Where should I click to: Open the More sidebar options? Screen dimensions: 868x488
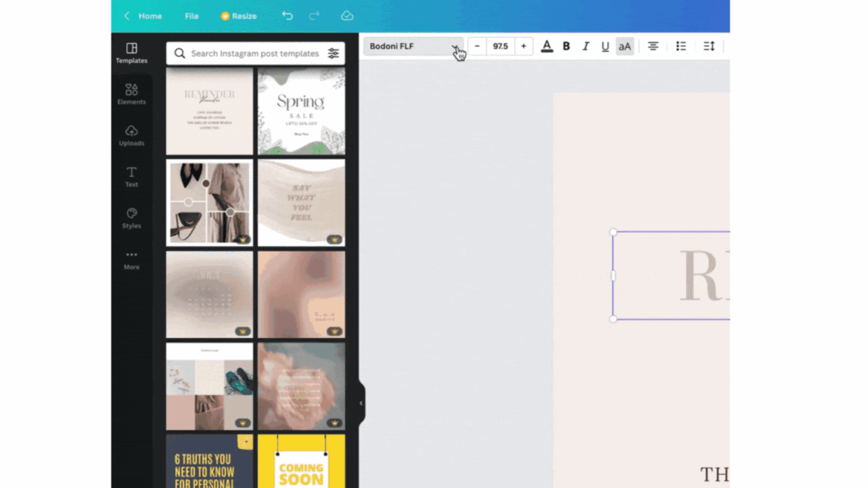tap(131, 260)
